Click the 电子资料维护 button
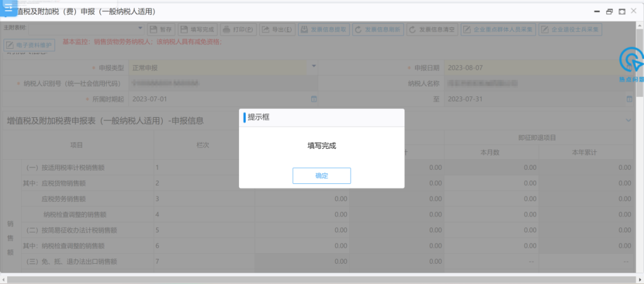 (29, 45)
